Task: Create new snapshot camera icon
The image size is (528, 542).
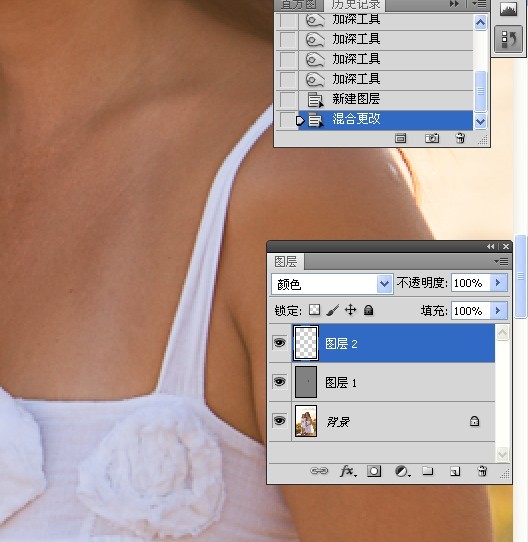Action: click(x=432, y=138)
